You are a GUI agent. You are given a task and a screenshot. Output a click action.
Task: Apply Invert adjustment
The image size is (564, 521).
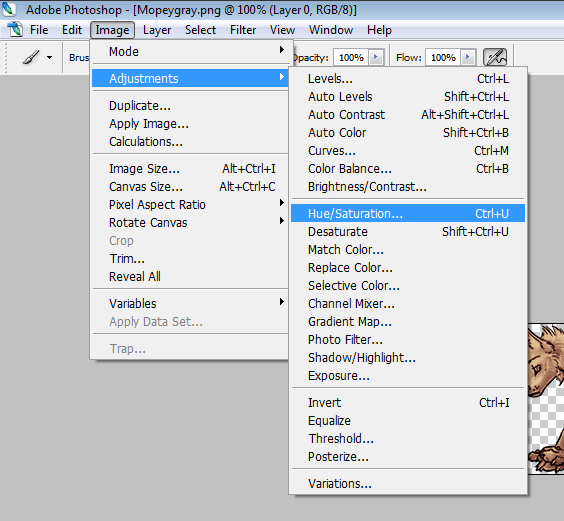click(408, 402)
